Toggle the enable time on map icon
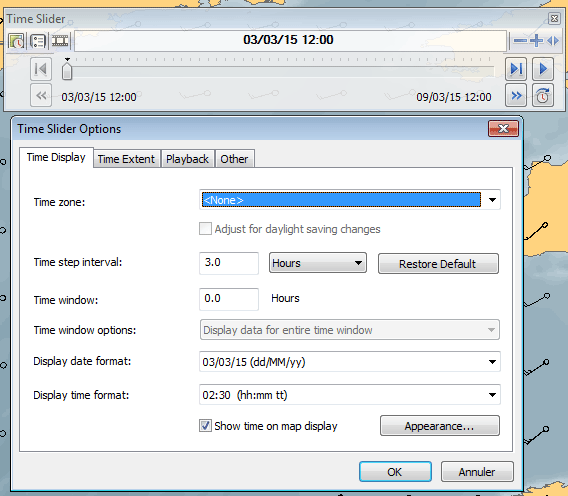 click(x=16, y=41)
